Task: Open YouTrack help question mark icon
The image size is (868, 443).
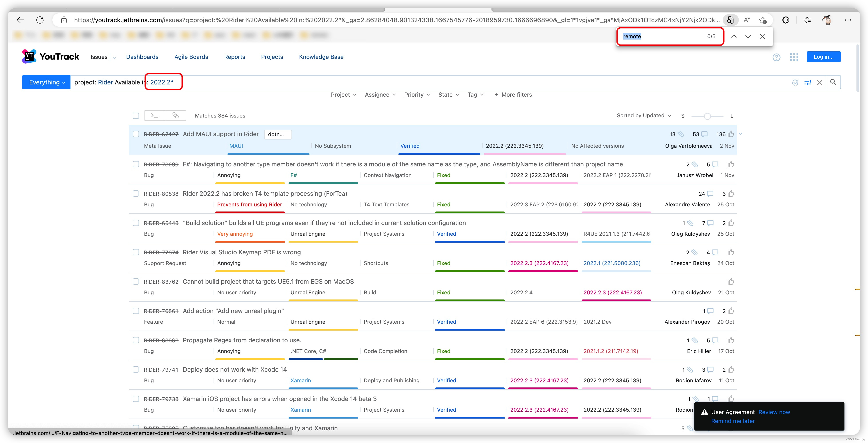Action: (x=777, y=57)
